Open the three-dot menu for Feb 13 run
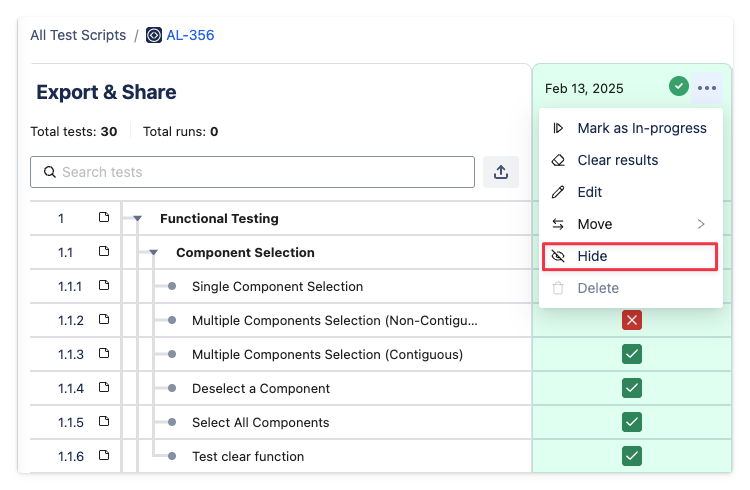The height and width of the screenshot is (490, 750). 707,88
